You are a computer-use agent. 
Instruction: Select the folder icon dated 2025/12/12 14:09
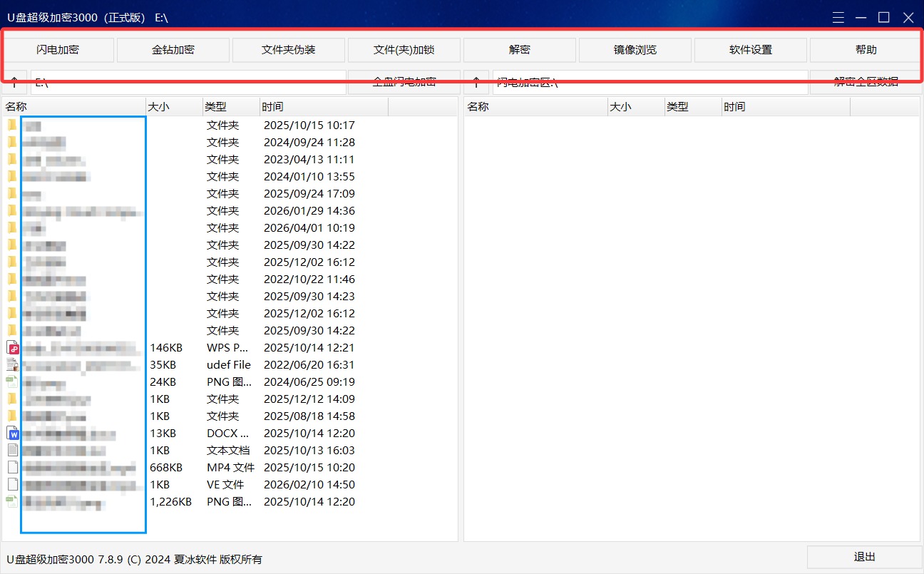[12, 399]
